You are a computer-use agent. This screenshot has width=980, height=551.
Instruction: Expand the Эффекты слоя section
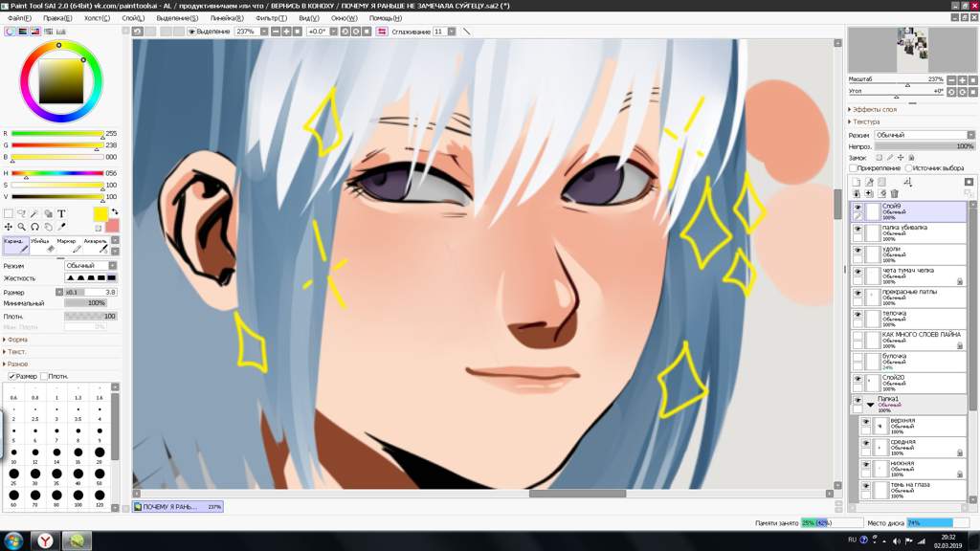tap(873, 109)
